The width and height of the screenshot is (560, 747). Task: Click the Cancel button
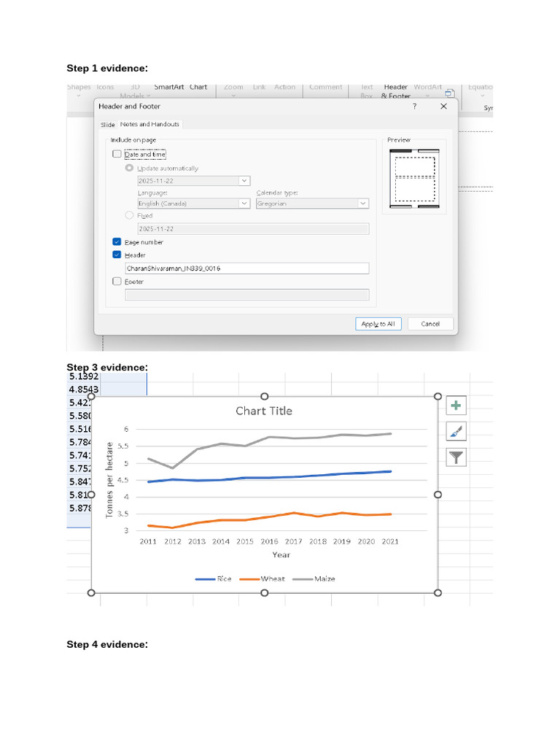[x=430, y=323]
